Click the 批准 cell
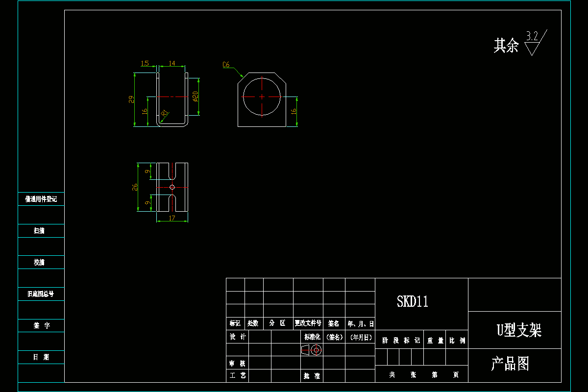 (312, 376)
